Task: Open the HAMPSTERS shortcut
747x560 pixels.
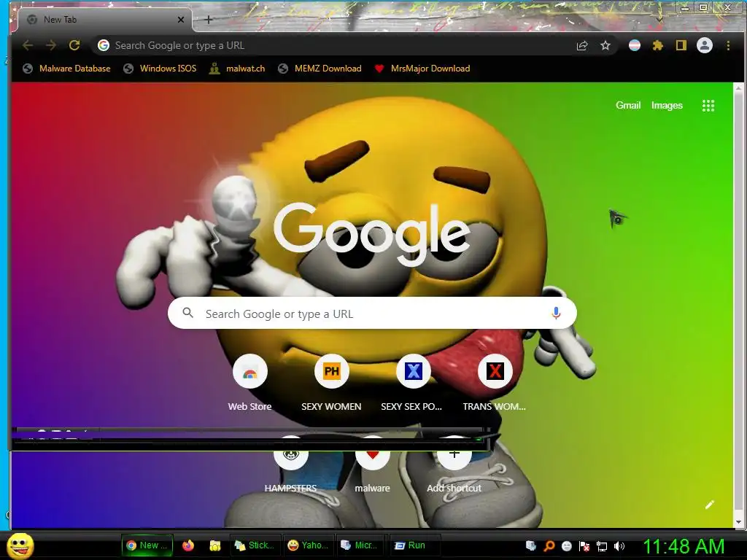Action: [x=290, y=465]
